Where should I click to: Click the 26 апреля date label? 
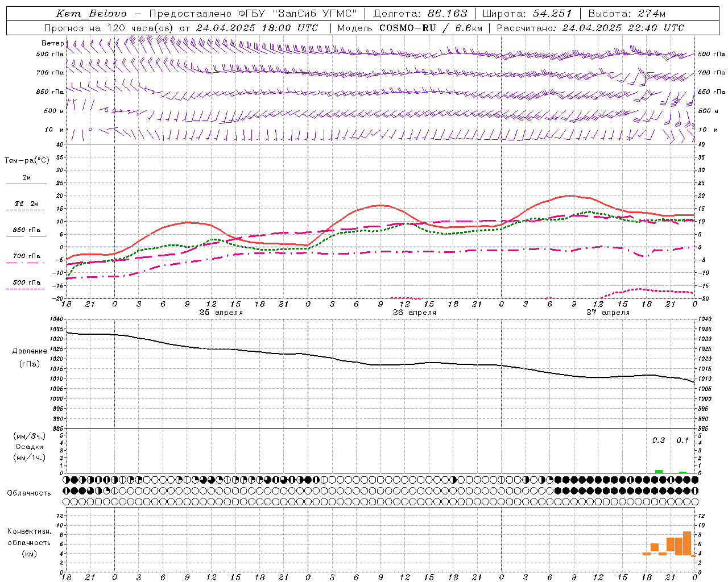coord(415,313)
